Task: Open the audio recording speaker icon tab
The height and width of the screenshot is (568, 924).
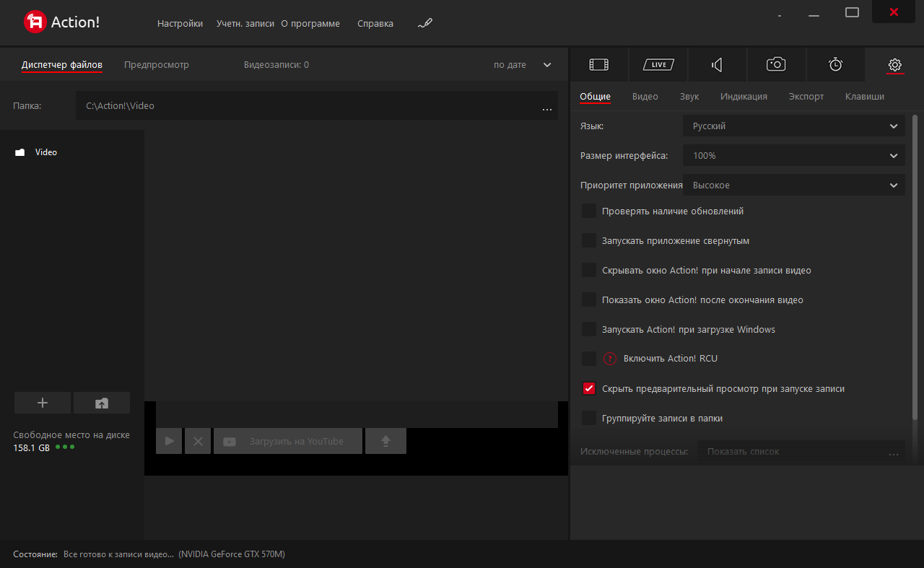Action: (x=717, y=65)
